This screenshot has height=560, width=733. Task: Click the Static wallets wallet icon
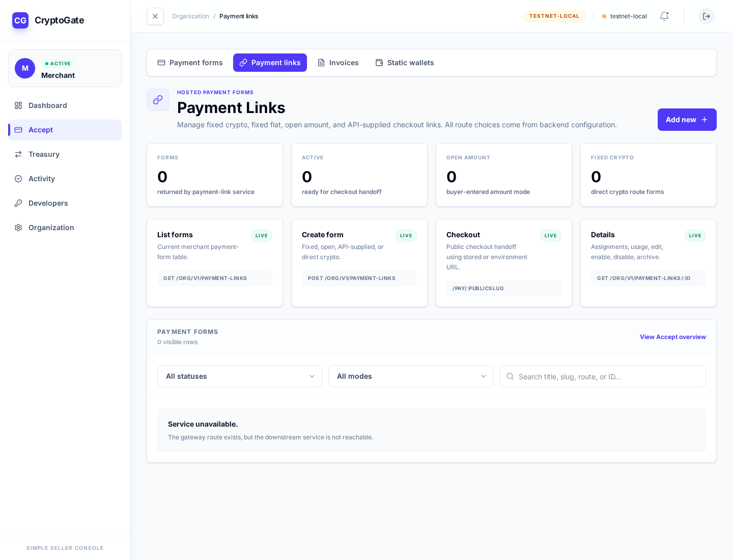tap(379, 63)
